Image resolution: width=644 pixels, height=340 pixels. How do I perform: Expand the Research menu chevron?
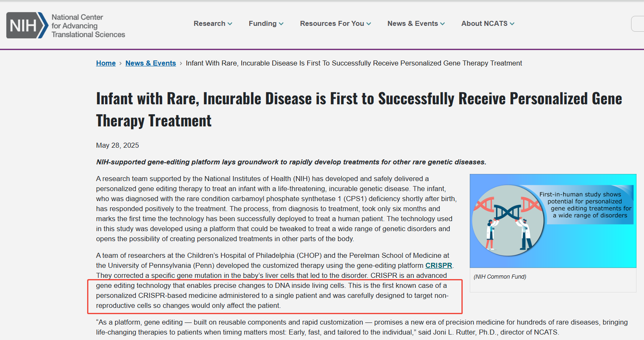click(x=230, y=24)
